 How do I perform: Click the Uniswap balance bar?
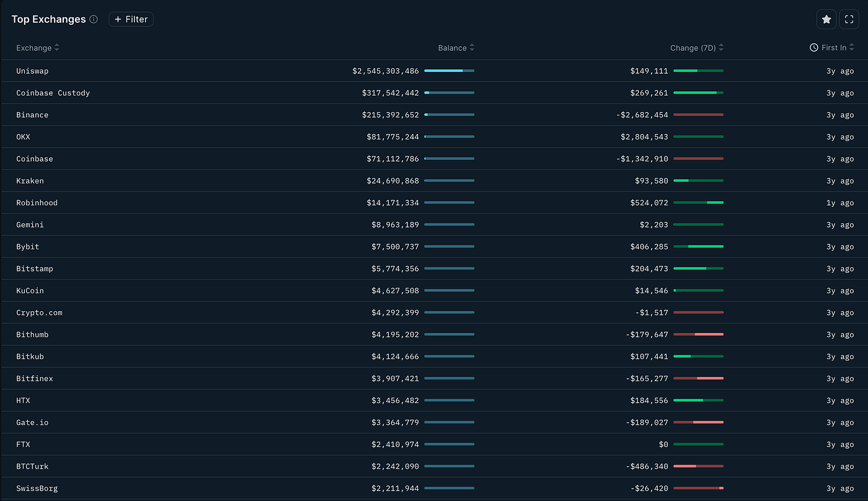tap(449, 71)
